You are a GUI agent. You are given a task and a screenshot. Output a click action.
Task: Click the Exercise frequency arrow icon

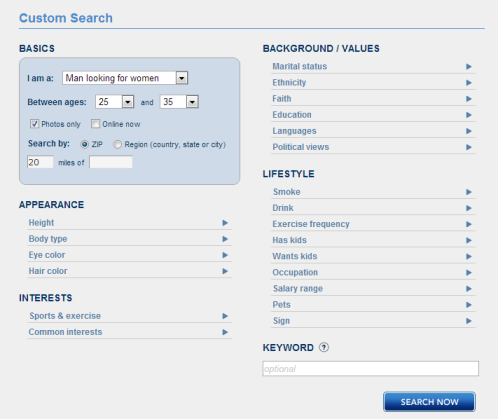pyautogui.click(x=469, y=224)
